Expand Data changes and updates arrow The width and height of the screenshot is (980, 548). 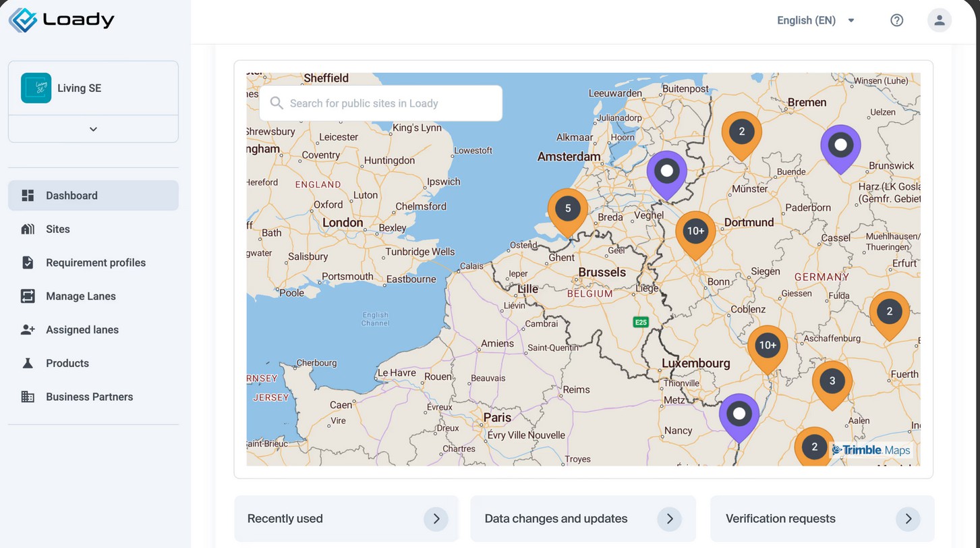(669, 519)
